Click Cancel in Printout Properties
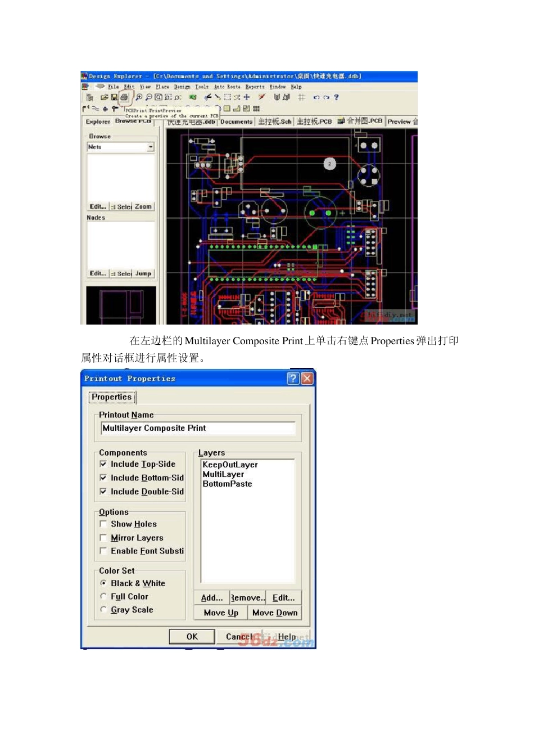Image resolution: width=534 pixels, height=756 pixels. point(239,636)
